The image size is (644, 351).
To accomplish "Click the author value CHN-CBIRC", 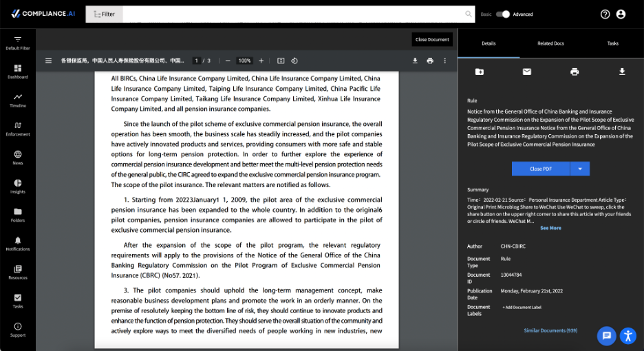I will pos(513,246).
